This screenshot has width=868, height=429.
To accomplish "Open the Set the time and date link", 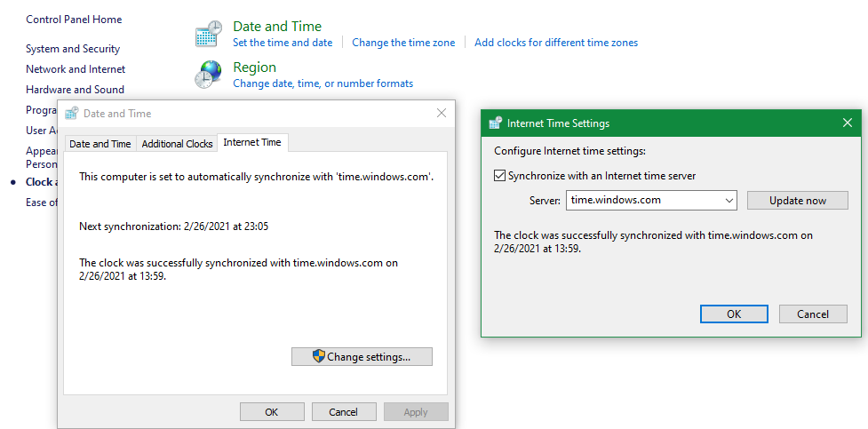I will click(x=283, y=43).
